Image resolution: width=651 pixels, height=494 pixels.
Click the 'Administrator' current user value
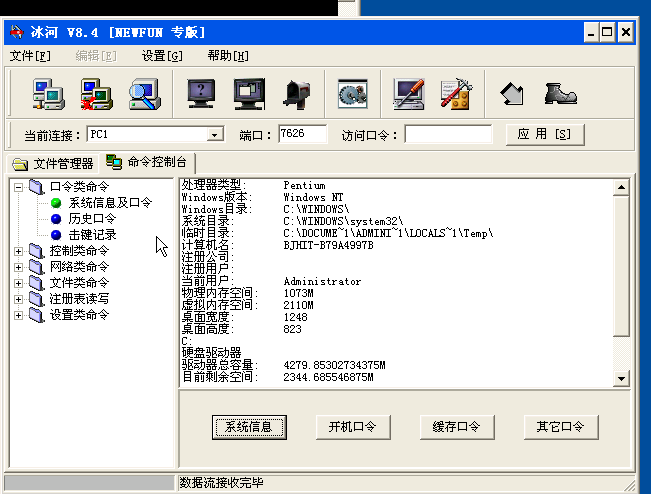pyautogui.click(x=323, y=281)
